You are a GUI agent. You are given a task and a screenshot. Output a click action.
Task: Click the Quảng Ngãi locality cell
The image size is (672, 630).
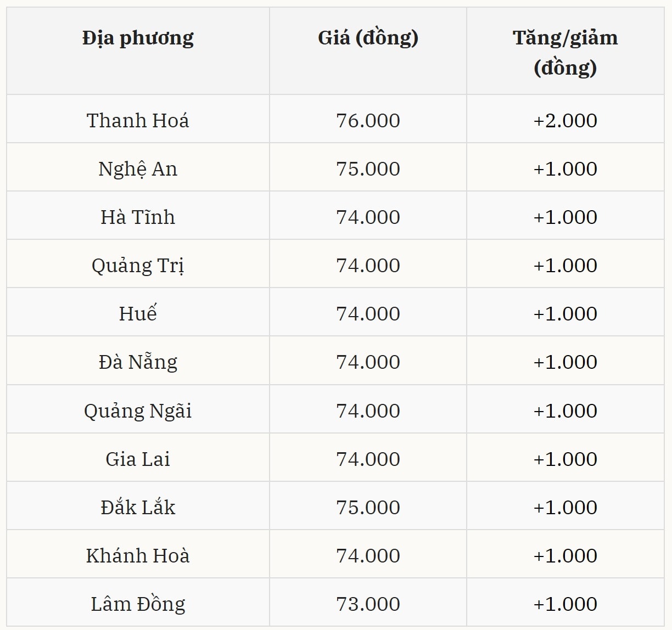[x=138, y=410]
